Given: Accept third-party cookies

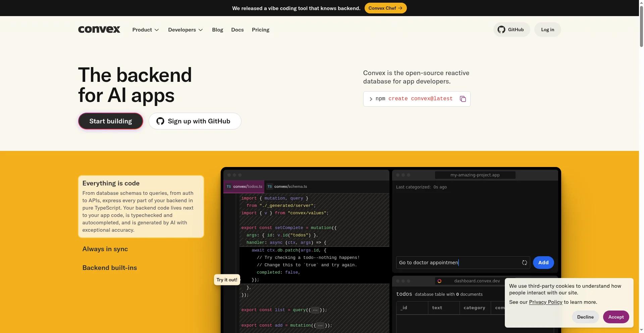Looking at the screenshot, I should (616, 317).
